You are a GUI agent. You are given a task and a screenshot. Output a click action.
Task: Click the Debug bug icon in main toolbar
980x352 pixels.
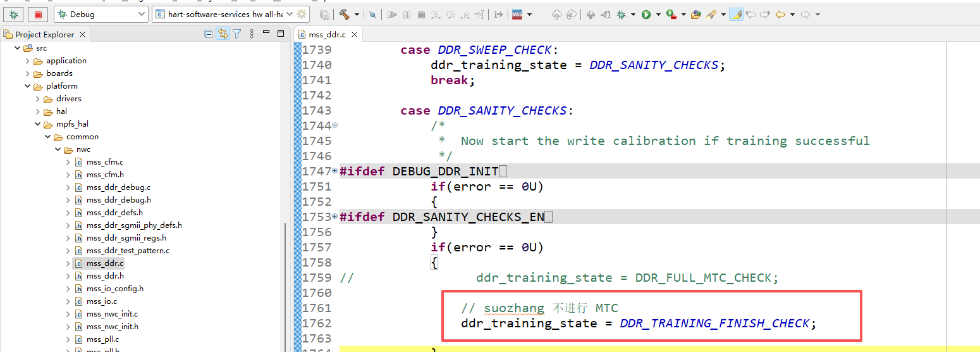click(x=621, y=15)
